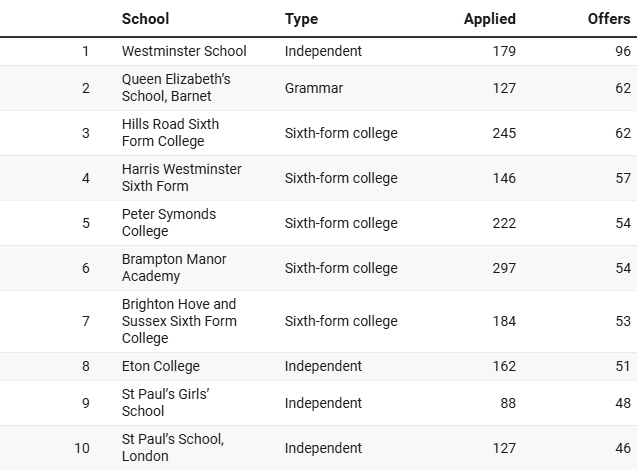Screen dimensions: 637x470
Task: Click the Offers column header
Action: coord(609,19)
